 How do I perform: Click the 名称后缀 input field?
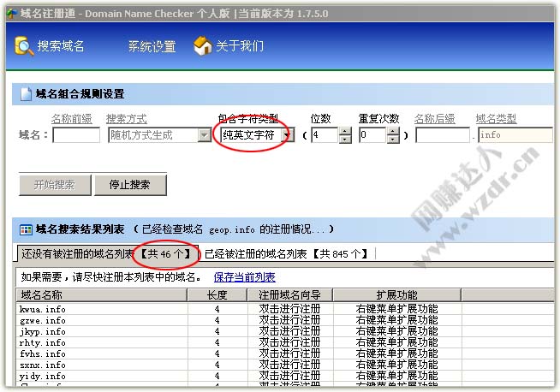[443, 135]
